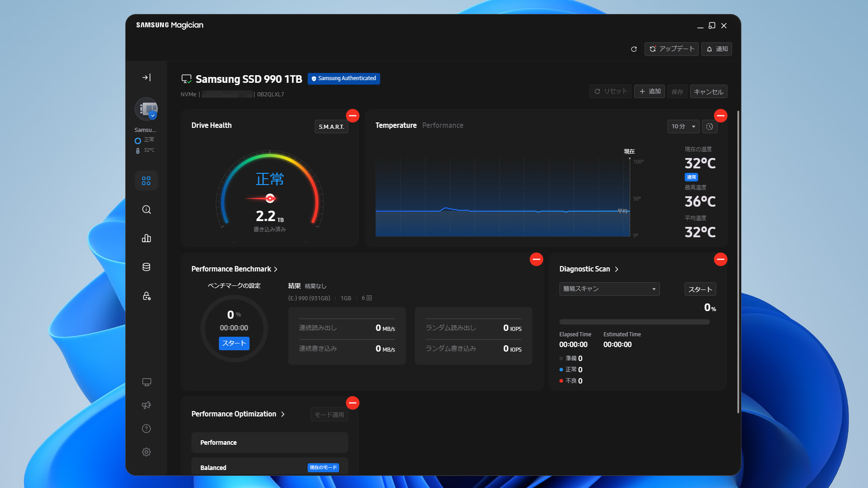Open the S.M.A.R.T. details button
Image resolution: width=868 pixels, height=488 pixels.
click(x=331, y=127)
